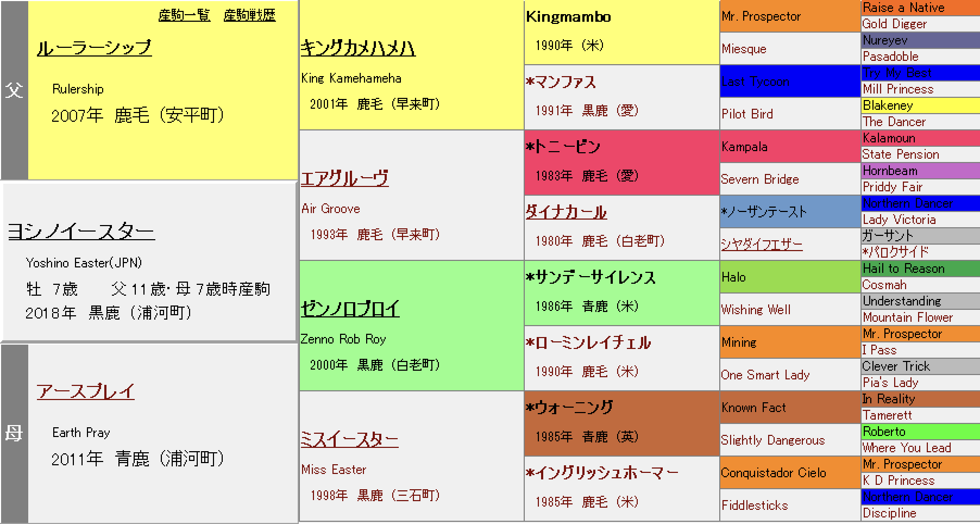Select the brown ウォーニング cell

pyautogui.click(x=621, y=423)
